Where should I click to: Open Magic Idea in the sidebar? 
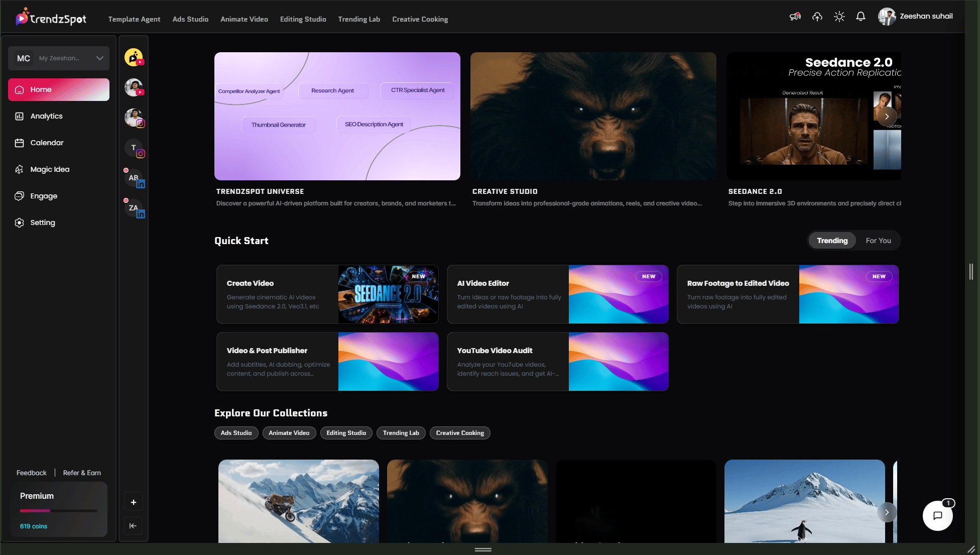pos(59,169)
